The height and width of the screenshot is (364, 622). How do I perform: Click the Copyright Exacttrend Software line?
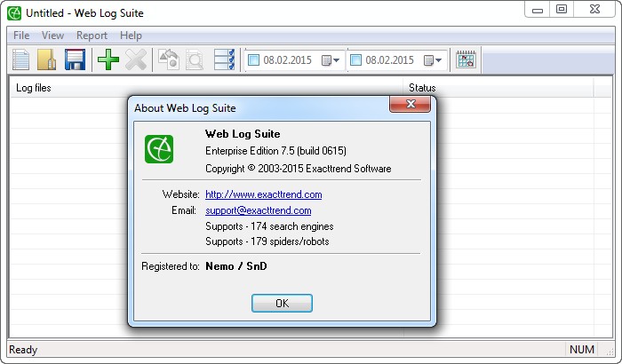[299, 169]
